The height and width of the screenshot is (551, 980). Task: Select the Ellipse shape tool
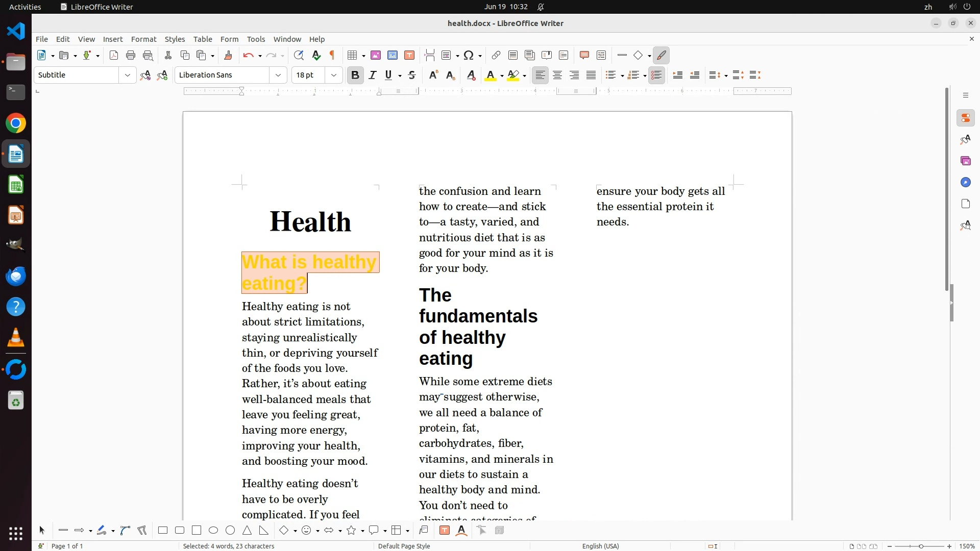pyautogui.click(x=213, y=531)
